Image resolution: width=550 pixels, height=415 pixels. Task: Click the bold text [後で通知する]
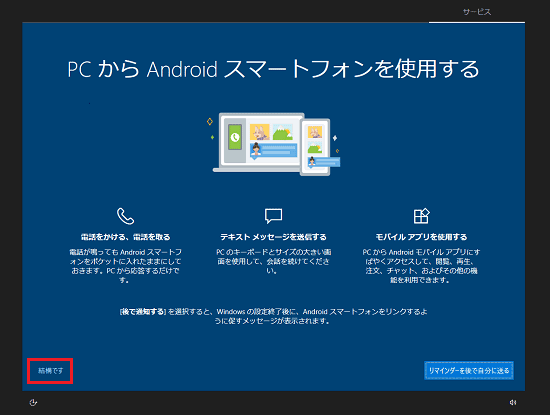click(142, 312)
